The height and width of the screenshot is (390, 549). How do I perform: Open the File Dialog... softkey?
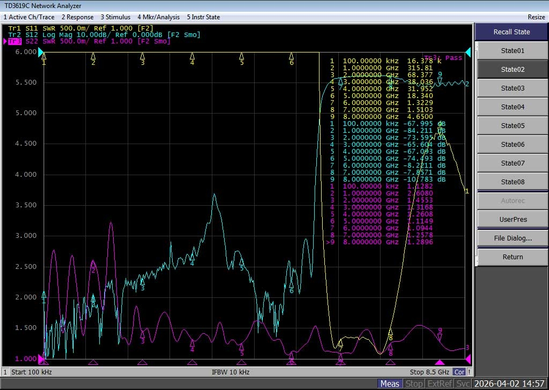(x=512, y=238)
